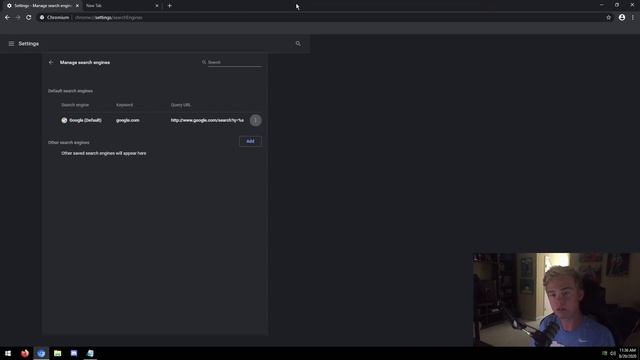640x360 pixels.
Task: Open the Chromium three-dot main menu
Action: click(633, 18)
